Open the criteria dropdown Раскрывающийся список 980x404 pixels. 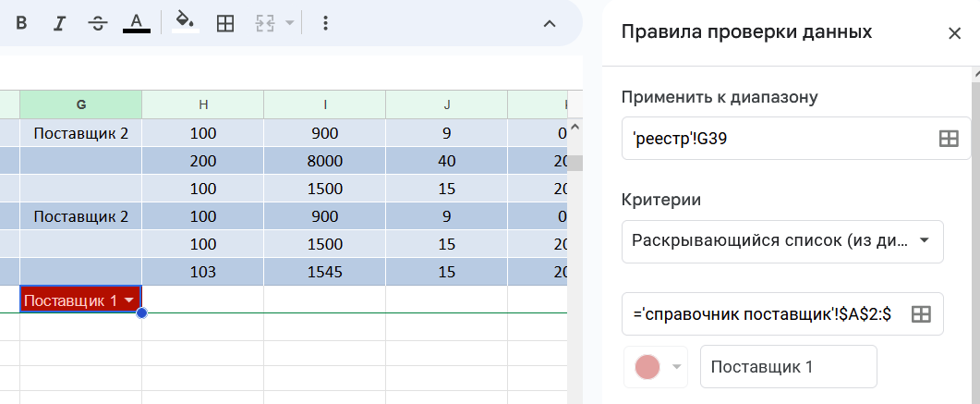[782, 240]
